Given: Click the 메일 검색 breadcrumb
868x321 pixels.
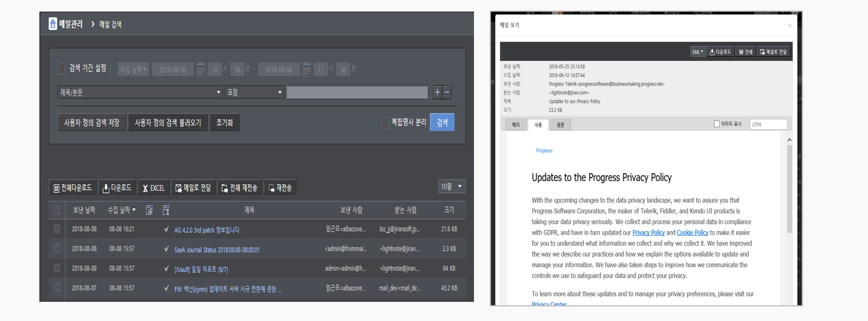Looking at the screenshot, I should [110, 25].
